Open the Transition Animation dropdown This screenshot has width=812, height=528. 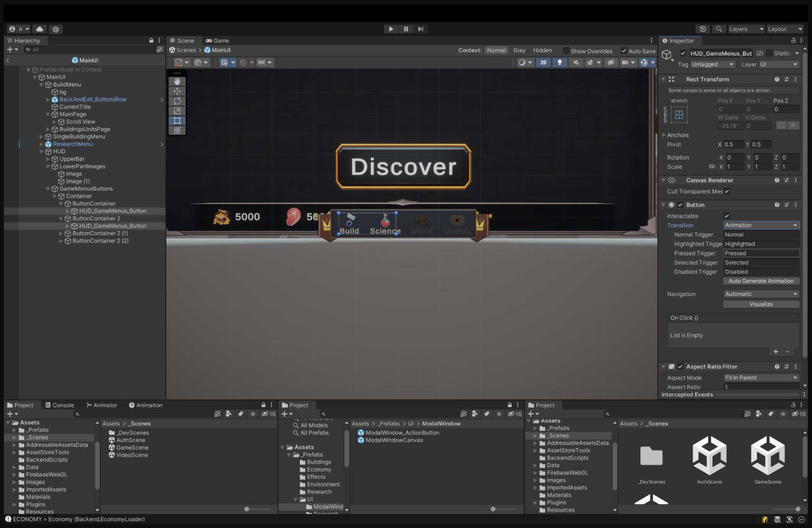point(761,225)
